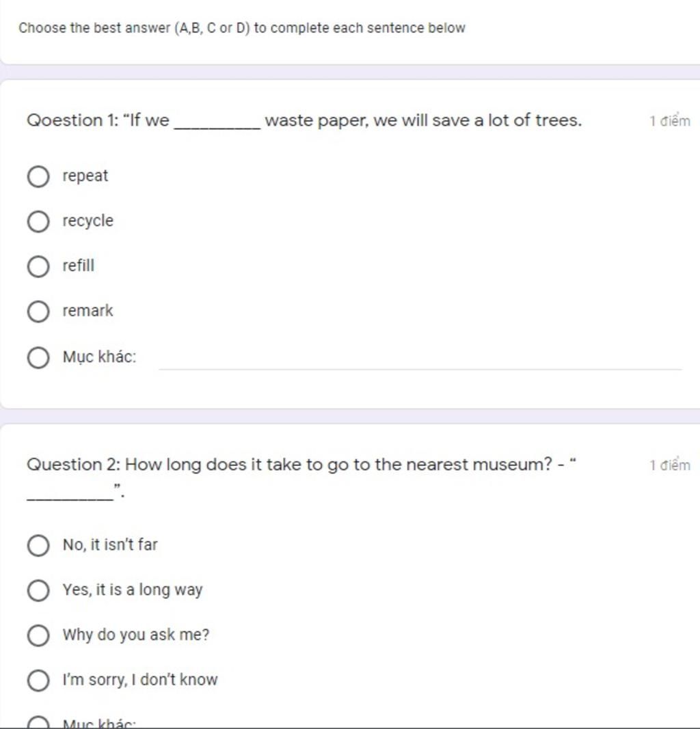Select partially visible 'Mục khác' in Question 2
The height and width of the screenshot is (729, 700).
(x=38, y=723)
